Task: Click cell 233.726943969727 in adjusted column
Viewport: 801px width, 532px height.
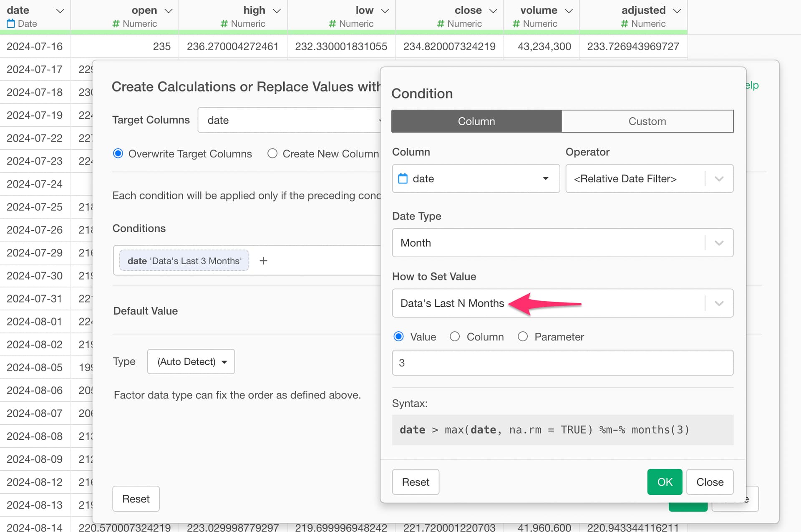Action: click(x=633, y=46)
